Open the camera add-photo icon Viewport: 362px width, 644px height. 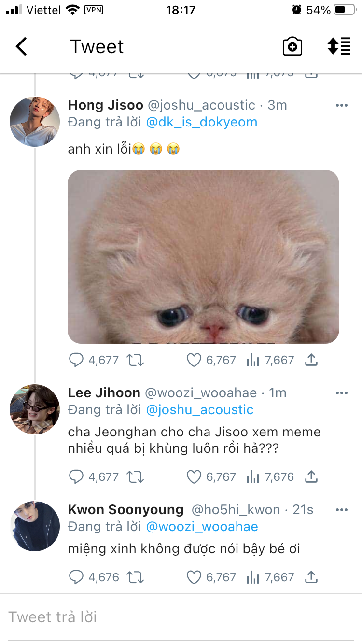(292, 47)
